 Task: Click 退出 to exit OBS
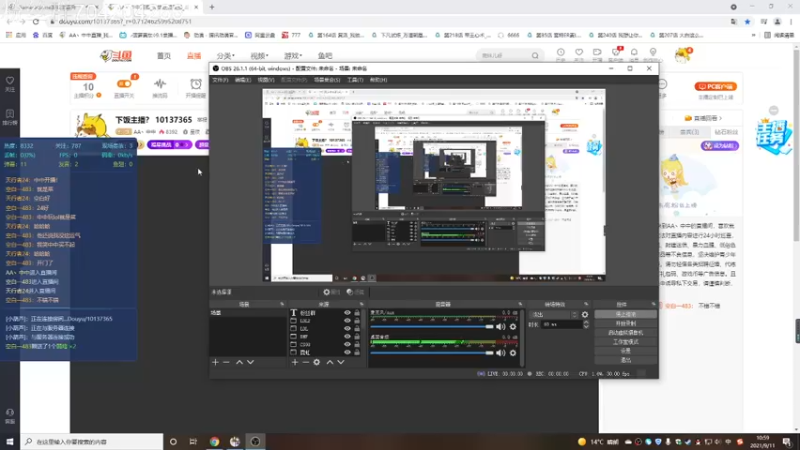626,360
